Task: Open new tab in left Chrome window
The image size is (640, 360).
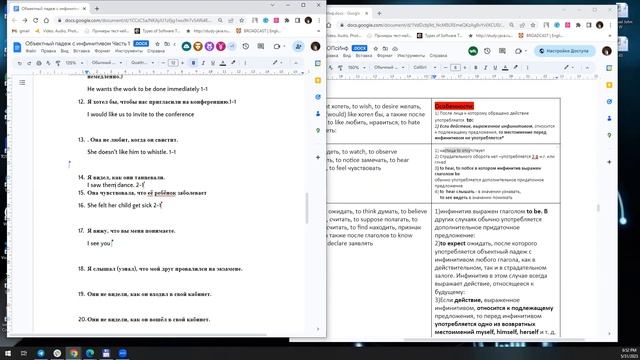Action: click(97, 8)
